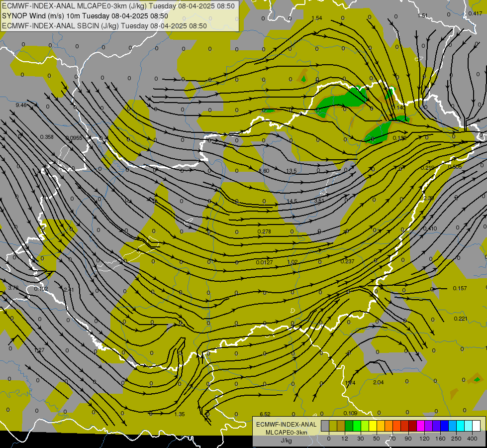Click the map value 0.358
This screenshot has height=448, width=487.
point(47,137)
